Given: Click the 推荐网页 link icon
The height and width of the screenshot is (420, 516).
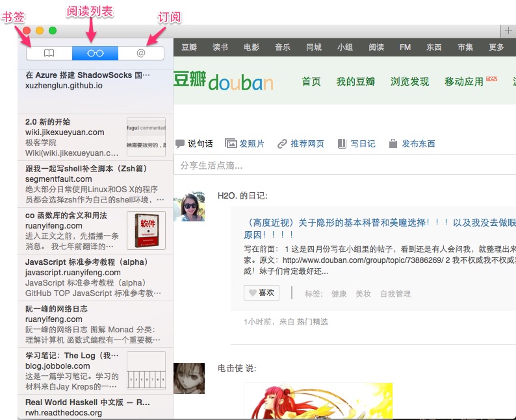Looking at the screenshot, I should pyautogui.click(x=282, y=144).
